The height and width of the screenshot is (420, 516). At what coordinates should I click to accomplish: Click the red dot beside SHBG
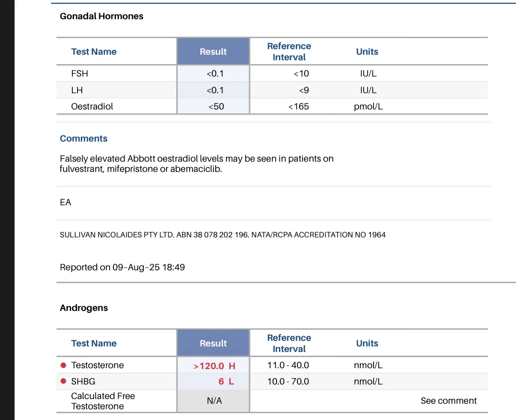(x=63, y=382)
